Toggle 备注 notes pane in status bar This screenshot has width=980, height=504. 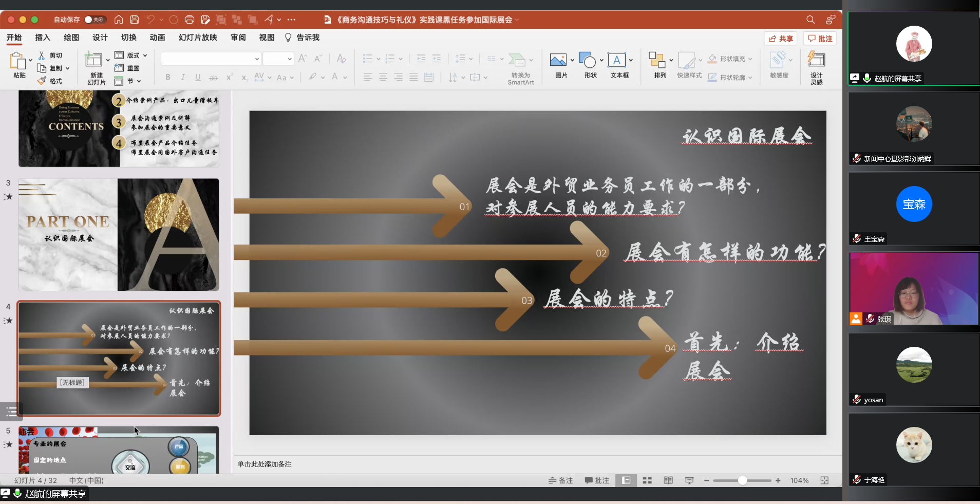pos(561,480)
